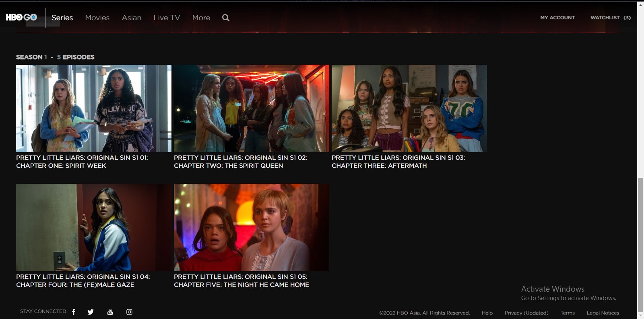Click the scrollbar up arrow
Viewport: 644px width, 319px height.
point(640,5)
